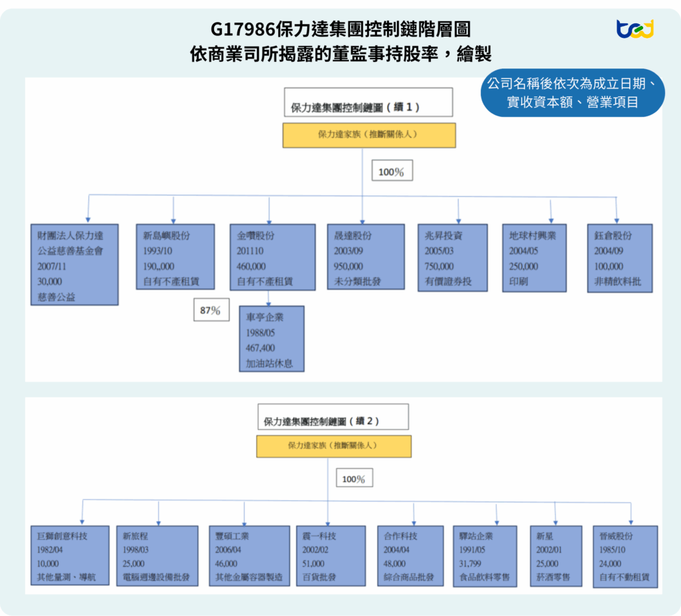
Task: Select the 鈺倉股份 beverage company box
Action: 620,257
